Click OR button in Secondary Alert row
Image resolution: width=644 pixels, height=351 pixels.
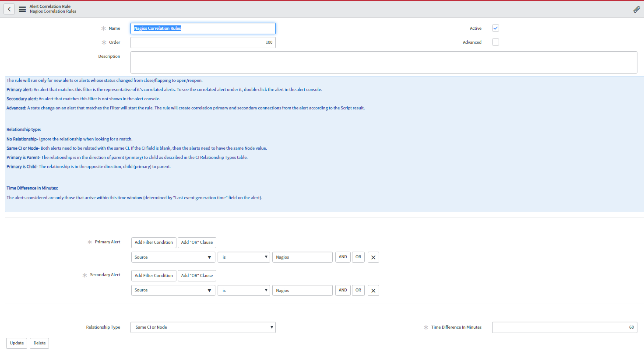358,290
